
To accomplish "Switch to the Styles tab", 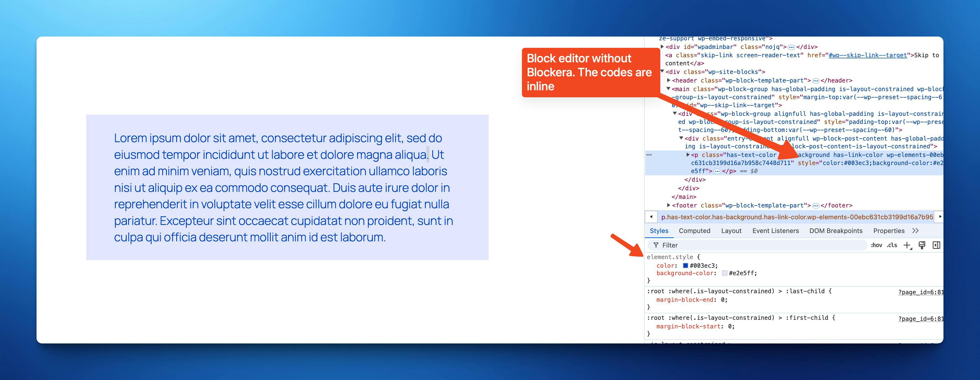I will pyautogui.click(x=659, y=231).
